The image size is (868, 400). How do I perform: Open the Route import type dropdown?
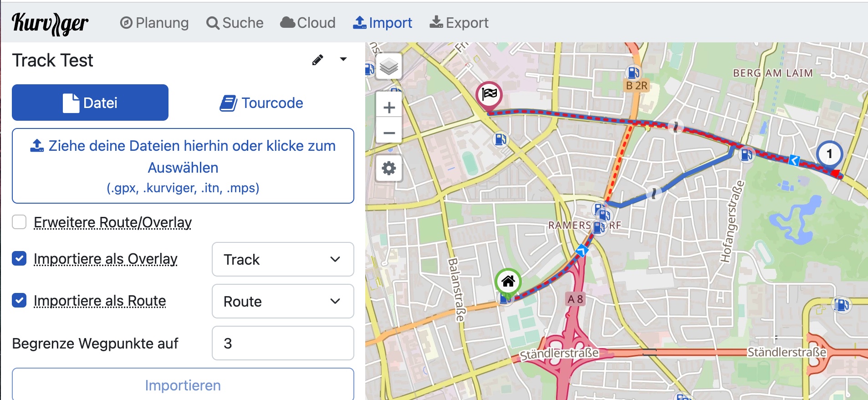click(282, 301)
